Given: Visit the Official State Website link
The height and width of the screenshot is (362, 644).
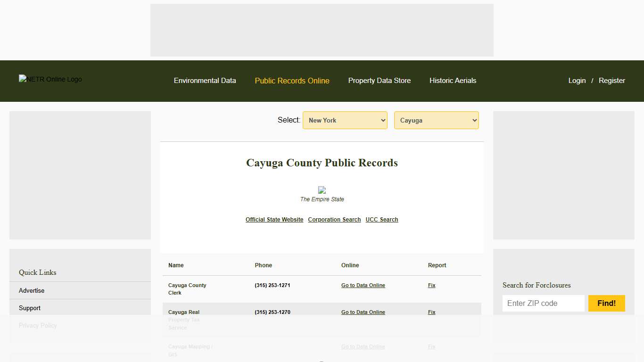Looking at the screenshot, I should (274, 219).
